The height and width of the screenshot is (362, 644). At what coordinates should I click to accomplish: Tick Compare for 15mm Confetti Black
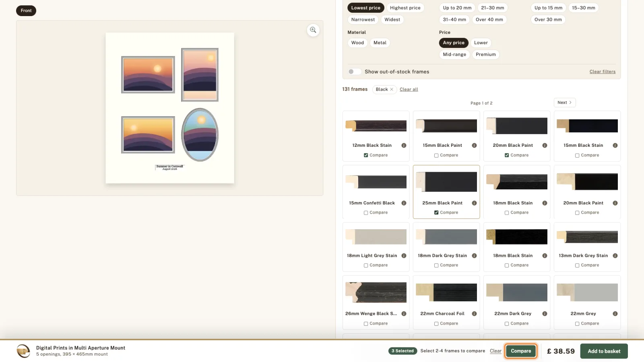[366, 213]
